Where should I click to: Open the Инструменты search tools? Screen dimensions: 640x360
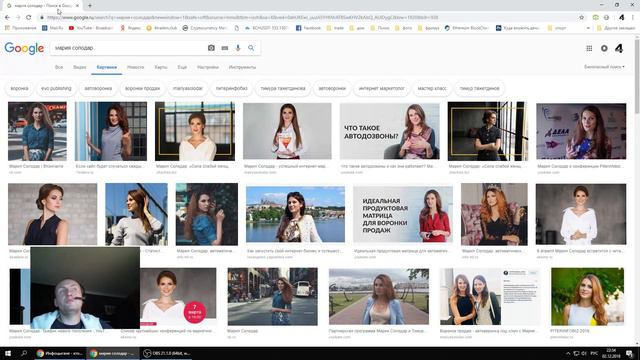coord(242,67)
